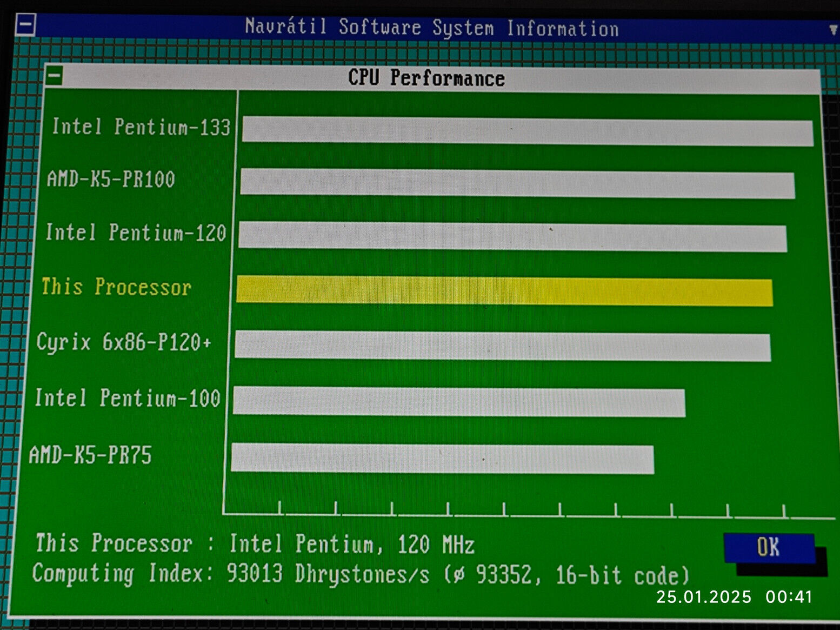Click the OK button

(x=769, y=547)
